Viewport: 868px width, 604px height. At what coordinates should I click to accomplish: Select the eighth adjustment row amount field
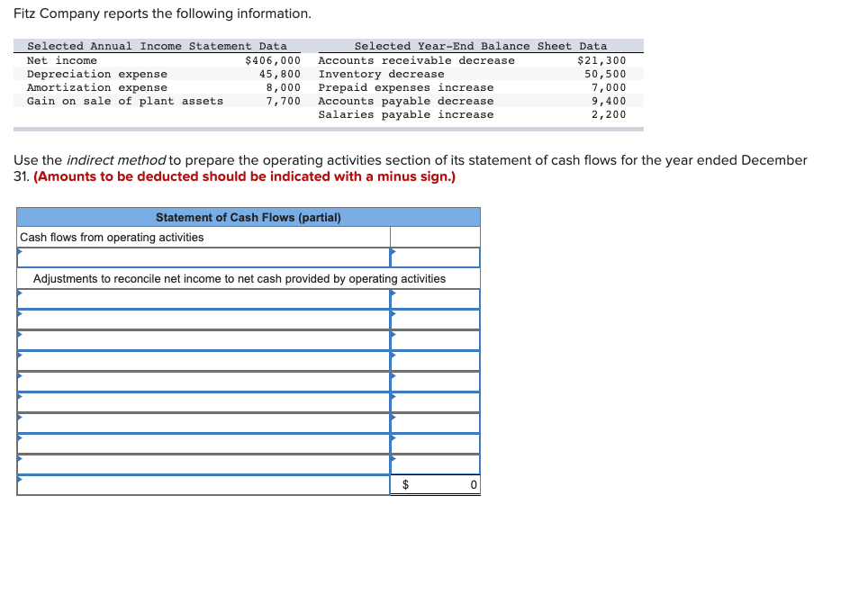pos(435,444)
